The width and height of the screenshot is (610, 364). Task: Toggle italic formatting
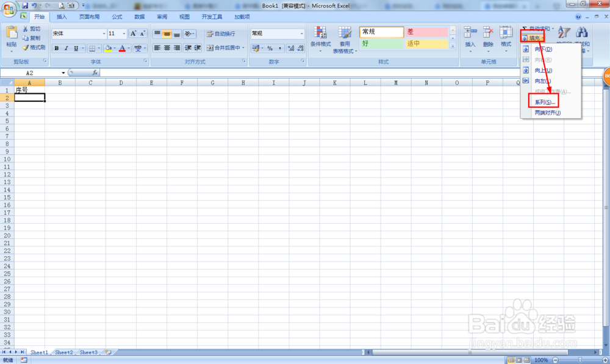point(66,48)
